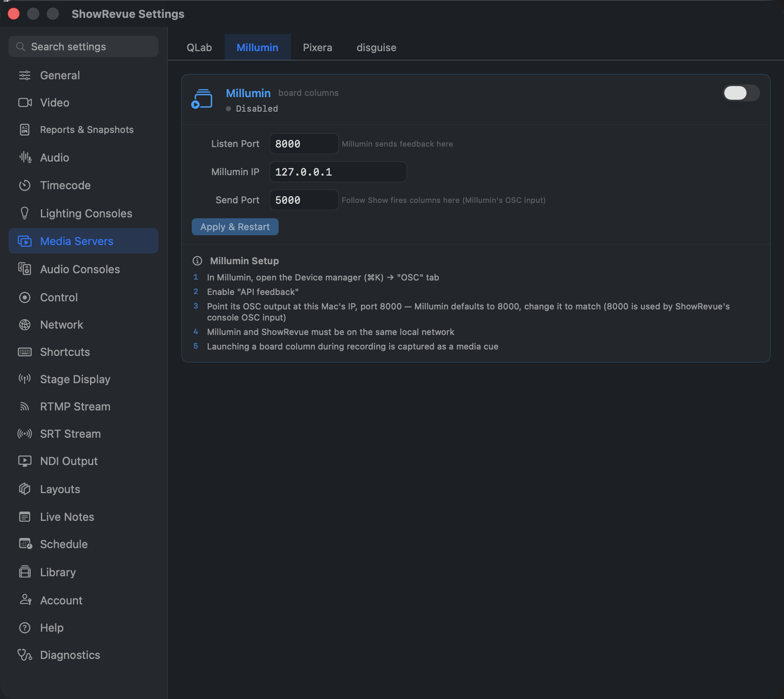Click the 'Point its OSC output' setup step
This screenshot has width=784, height=699.
pos(468,312)
